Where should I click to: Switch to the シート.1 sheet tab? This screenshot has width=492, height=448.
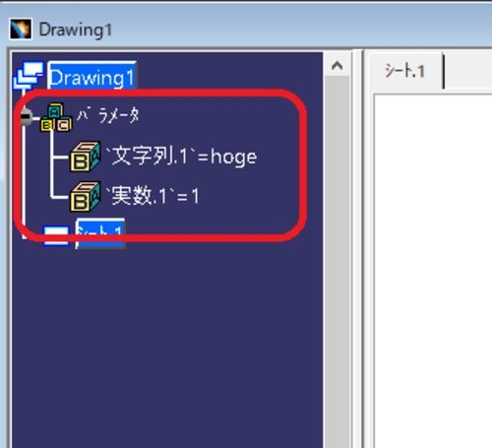[x=405, y=71]
